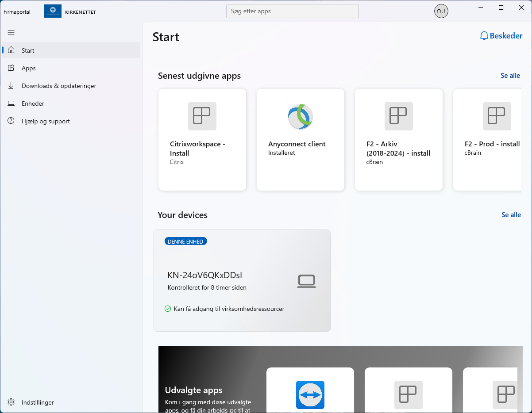
Task: Click 'cBrain' publisher under F2 - Prod
Action: click(x=473, y=153)
